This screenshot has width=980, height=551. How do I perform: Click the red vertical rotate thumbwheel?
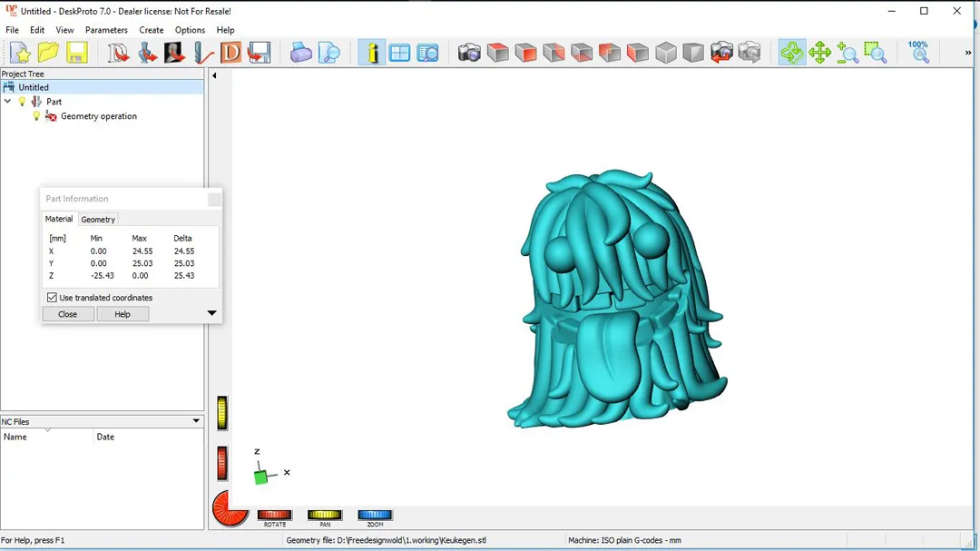click(222, 464)
